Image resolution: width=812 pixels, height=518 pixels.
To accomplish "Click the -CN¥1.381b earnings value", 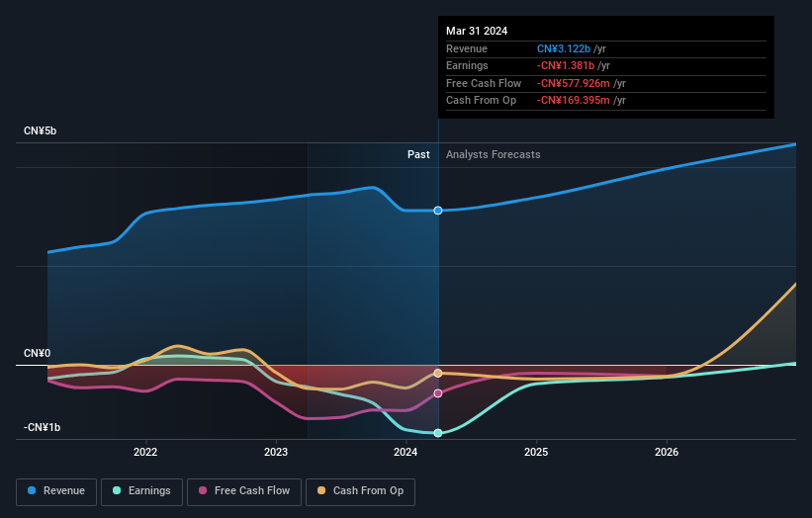I will coord(566,65).
